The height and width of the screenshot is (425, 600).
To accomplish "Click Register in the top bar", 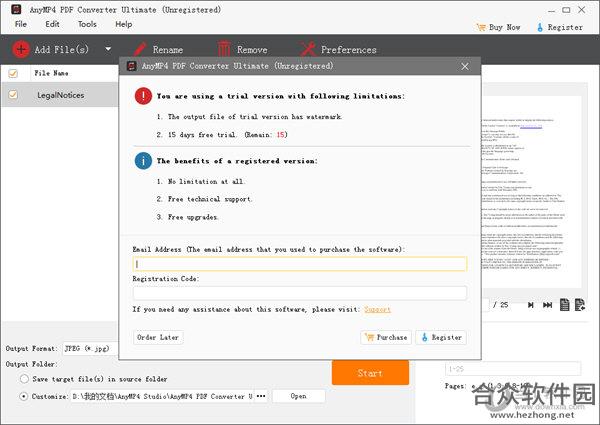I will pyautogui.click(x=559, y=27).
